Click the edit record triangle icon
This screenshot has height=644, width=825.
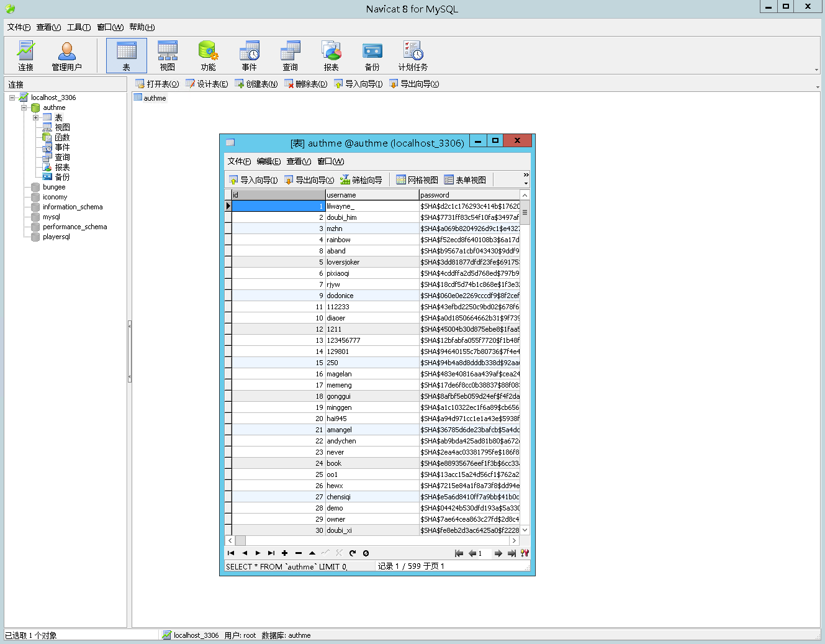coord(312,553)
